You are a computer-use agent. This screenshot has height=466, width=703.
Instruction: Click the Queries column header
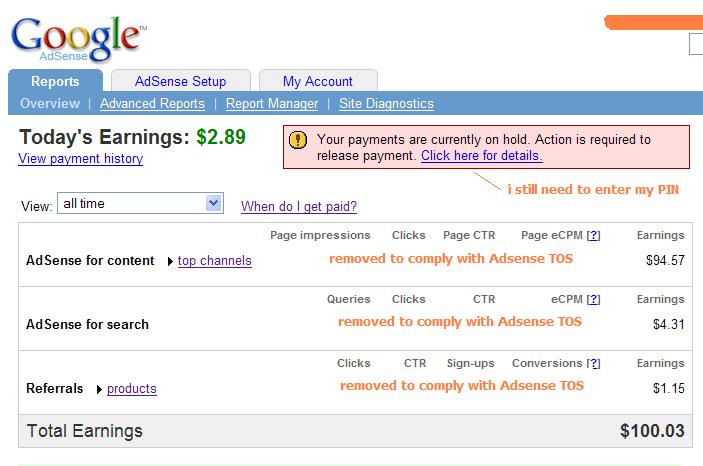349,299
